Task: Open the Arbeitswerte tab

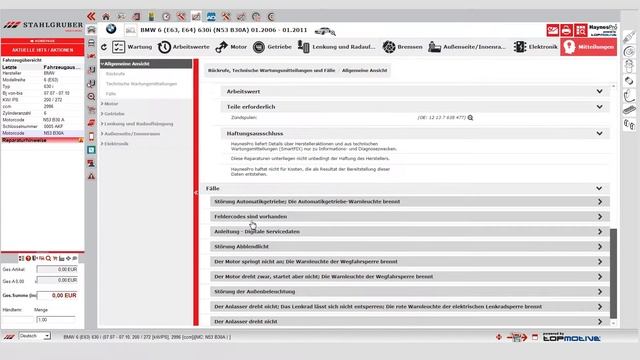Action: [x=184, y=47]
